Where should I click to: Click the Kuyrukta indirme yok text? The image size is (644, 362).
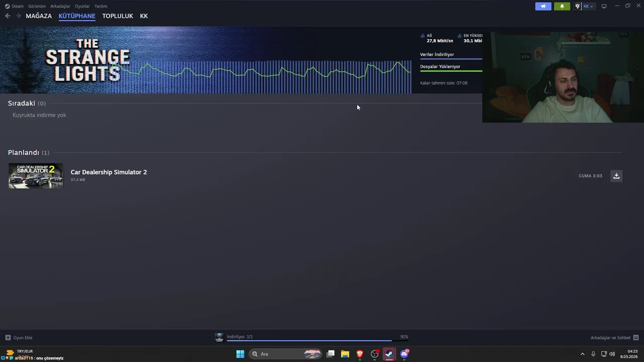[39, 115]
